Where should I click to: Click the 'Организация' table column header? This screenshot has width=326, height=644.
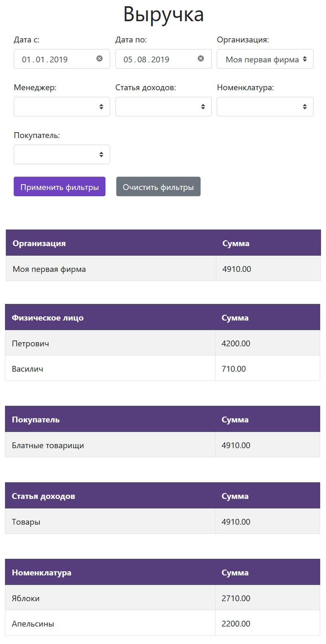[39, 243]
